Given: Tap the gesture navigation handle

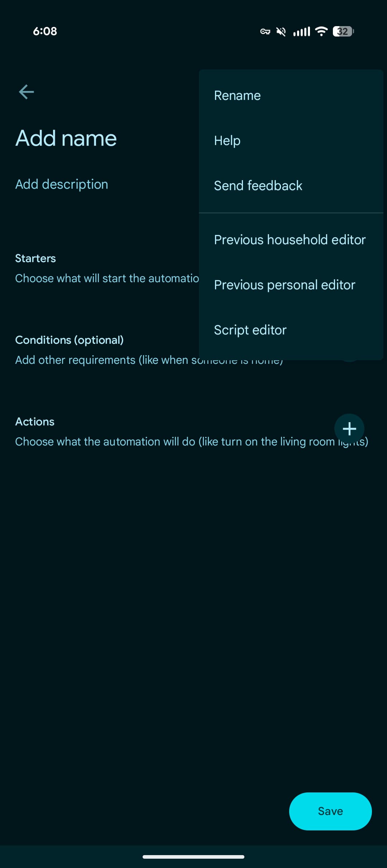Looking at the screenshot, I should click(193, 857).
